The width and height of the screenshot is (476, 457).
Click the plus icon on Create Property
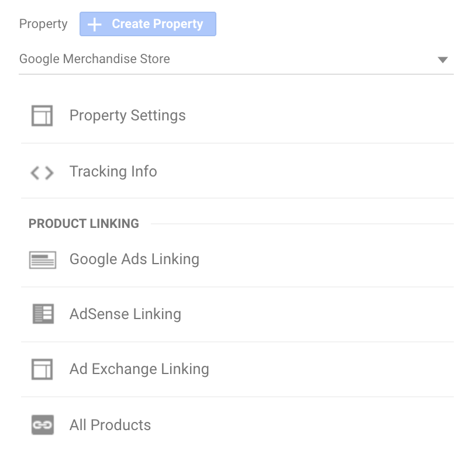(94, 25)
